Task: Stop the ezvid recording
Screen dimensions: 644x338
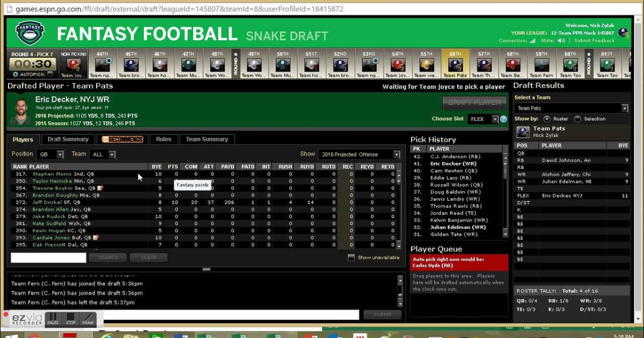Action: [x=70, y=319]
